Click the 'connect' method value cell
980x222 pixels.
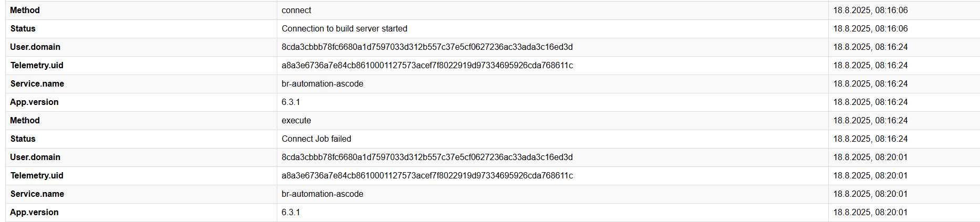(296, 10)
